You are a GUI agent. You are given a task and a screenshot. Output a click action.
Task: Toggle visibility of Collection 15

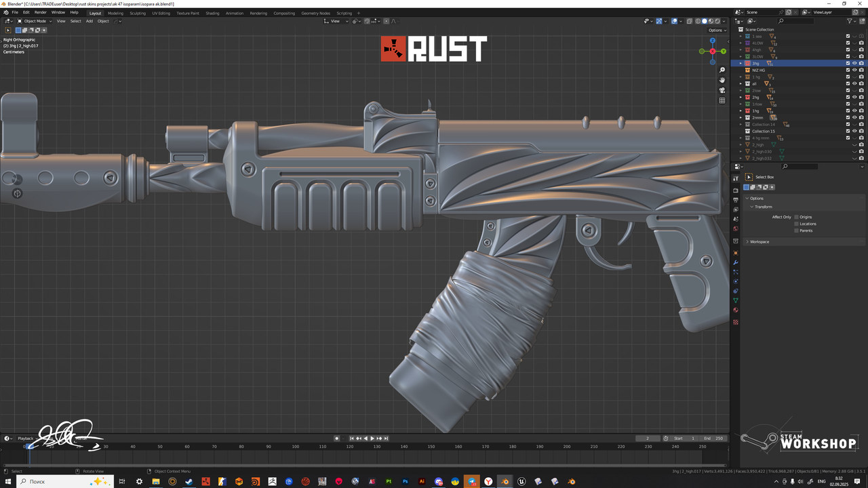tap(854, 131)
